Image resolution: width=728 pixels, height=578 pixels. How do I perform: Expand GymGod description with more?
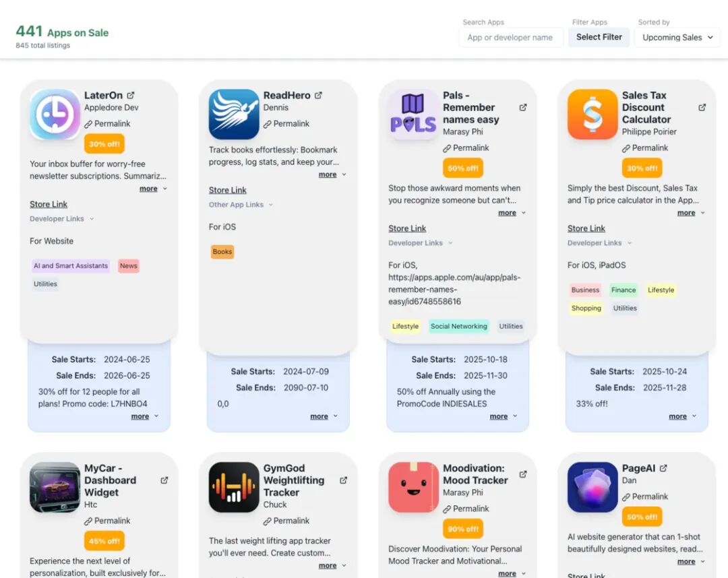click(x=332, y=566)
